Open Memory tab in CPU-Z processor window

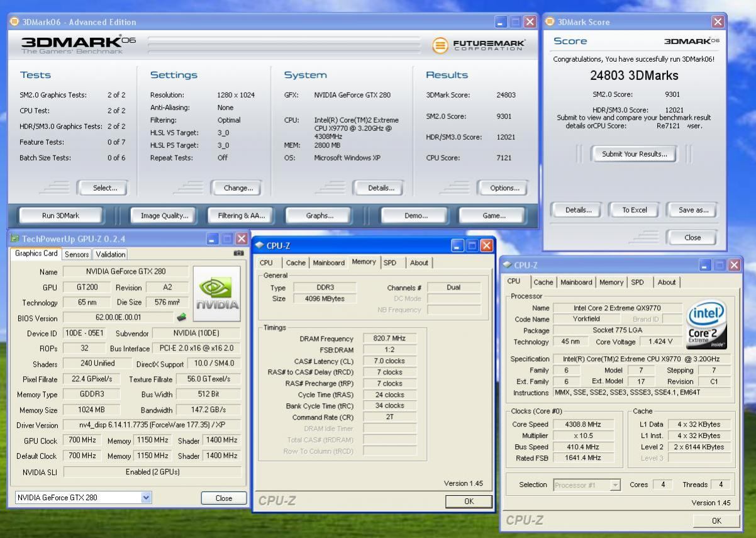611,283
